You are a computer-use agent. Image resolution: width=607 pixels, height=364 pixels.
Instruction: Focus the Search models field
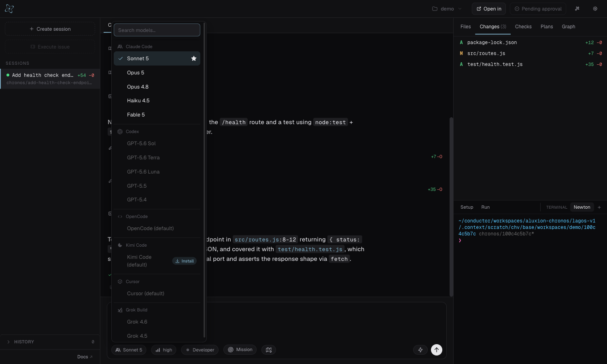[157, 30]
